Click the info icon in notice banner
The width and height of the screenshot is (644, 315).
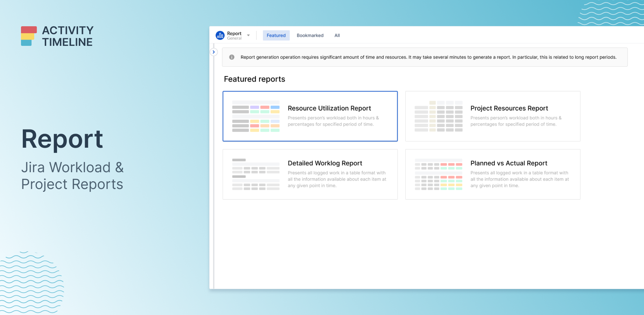tap(232, 57)
